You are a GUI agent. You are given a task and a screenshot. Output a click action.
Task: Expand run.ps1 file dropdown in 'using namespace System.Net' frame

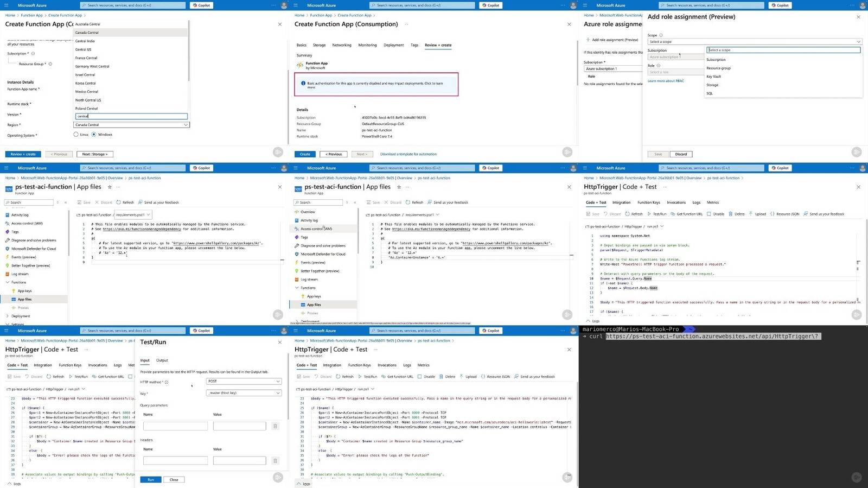tap(662, 226)
